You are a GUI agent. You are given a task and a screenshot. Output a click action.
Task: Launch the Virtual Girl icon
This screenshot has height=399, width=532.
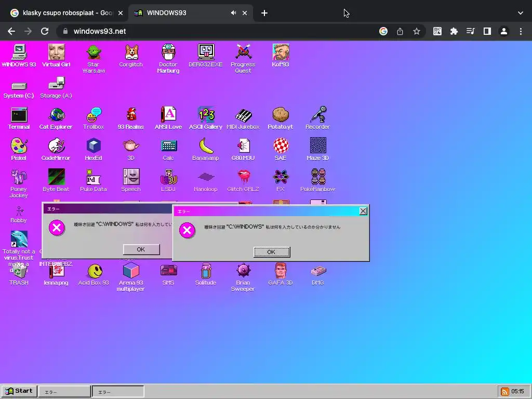coord(56,56)
